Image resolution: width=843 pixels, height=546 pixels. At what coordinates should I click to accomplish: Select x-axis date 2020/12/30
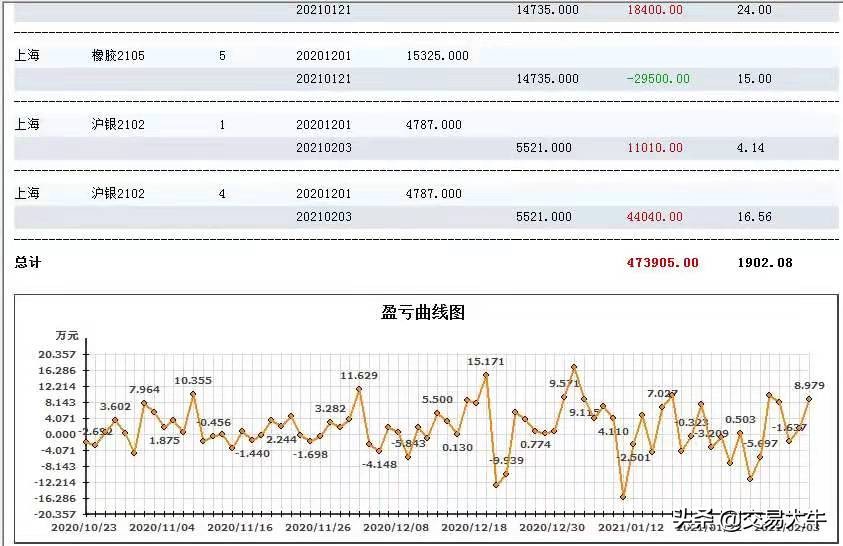pos(552,528)
